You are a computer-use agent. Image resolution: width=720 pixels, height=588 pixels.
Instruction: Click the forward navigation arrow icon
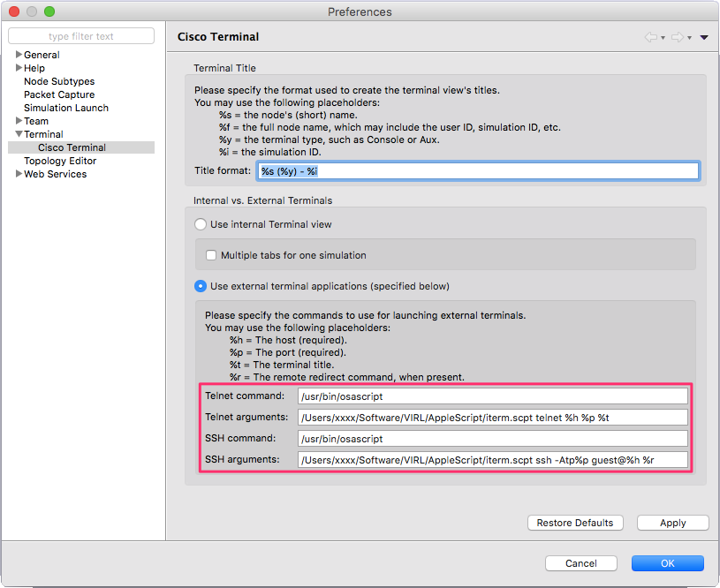coord(677,37)
